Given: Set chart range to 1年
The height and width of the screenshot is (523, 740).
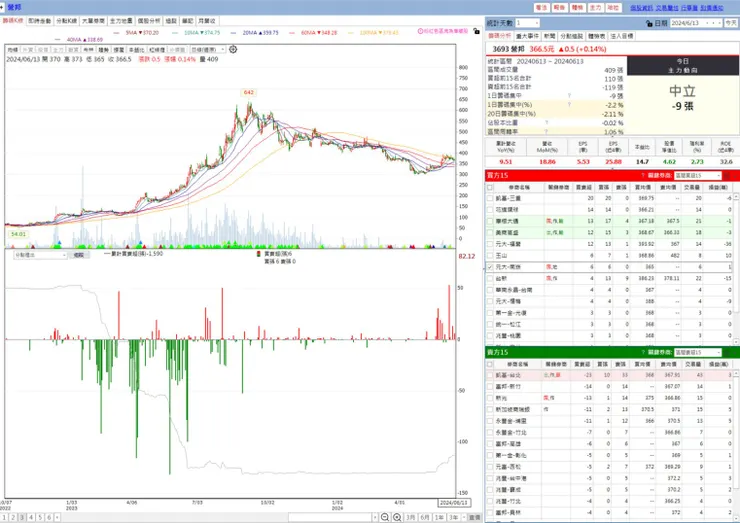Looking at the screenshot, I should pyautogui.click(x=439, y=518).
